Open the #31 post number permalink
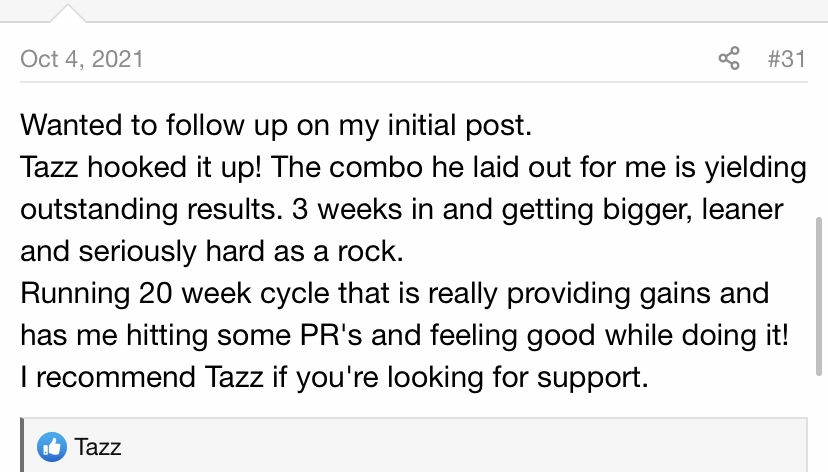Viewport: 828px width, 472px height. coord(787,59)
